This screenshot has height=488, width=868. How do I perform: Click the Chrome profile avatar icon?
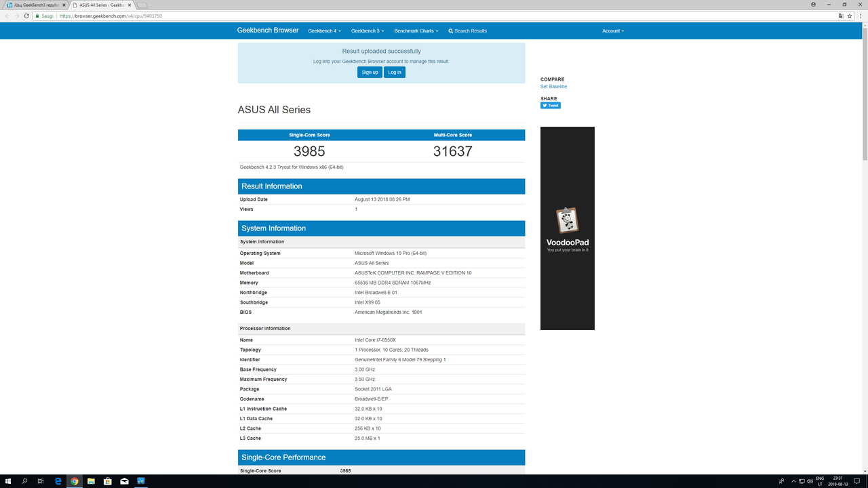pyautogui.click(x=813, y=4)
